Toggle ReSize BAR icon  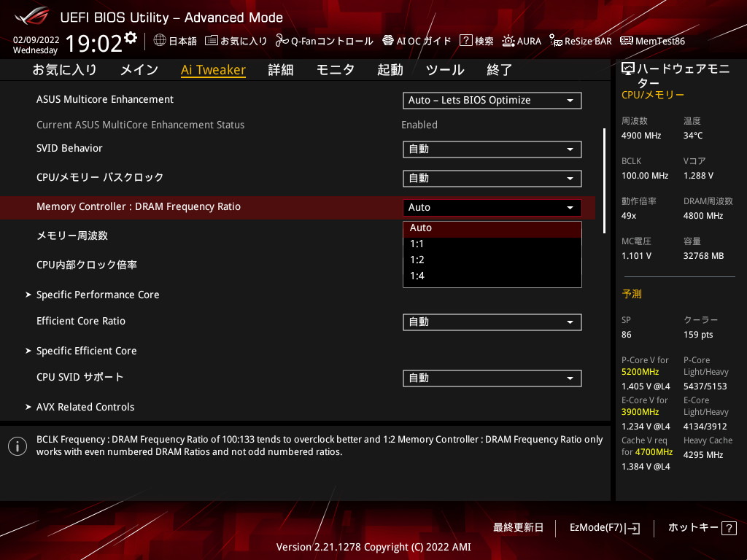coord(555,41)
